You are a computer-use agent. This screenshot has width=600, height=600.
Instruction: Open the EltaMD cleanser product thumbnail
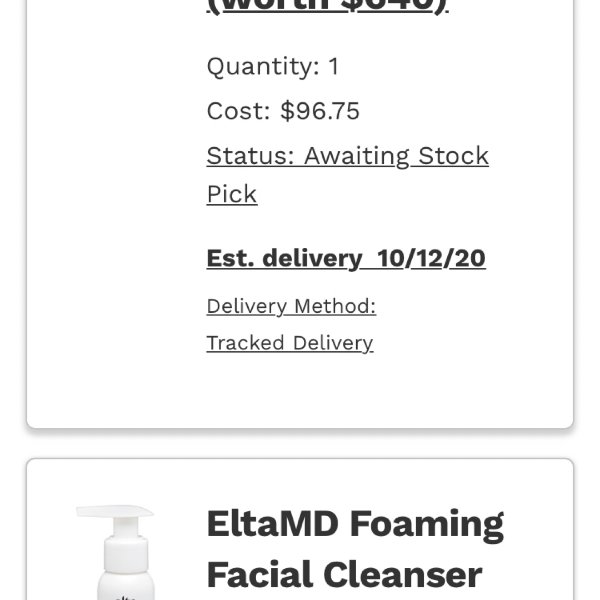(115, 553)
